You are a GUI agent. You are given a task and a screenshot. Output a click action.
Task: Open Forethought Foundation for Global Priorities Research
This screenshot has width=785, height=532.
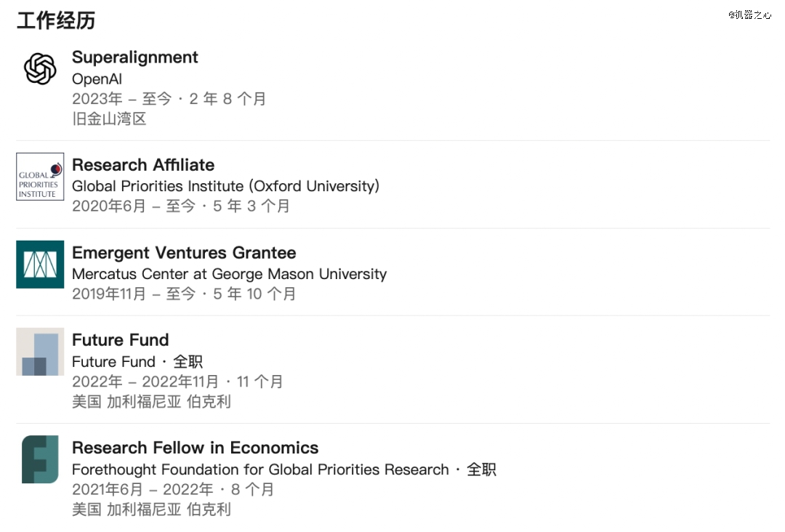click(x=260, y=469)
